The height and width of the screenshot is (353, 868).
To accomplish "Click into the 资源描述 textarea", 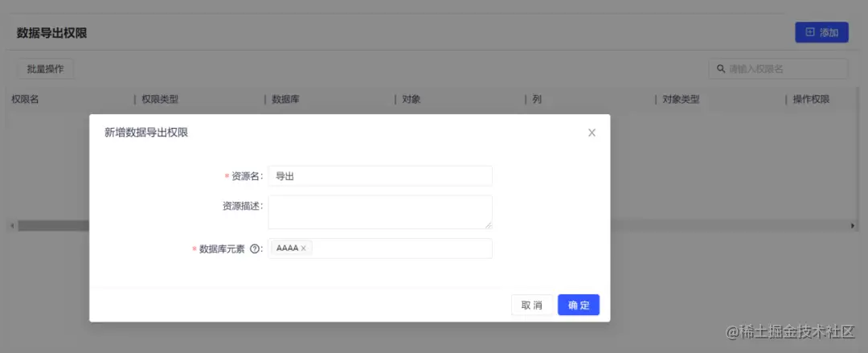I will (380, 211).
